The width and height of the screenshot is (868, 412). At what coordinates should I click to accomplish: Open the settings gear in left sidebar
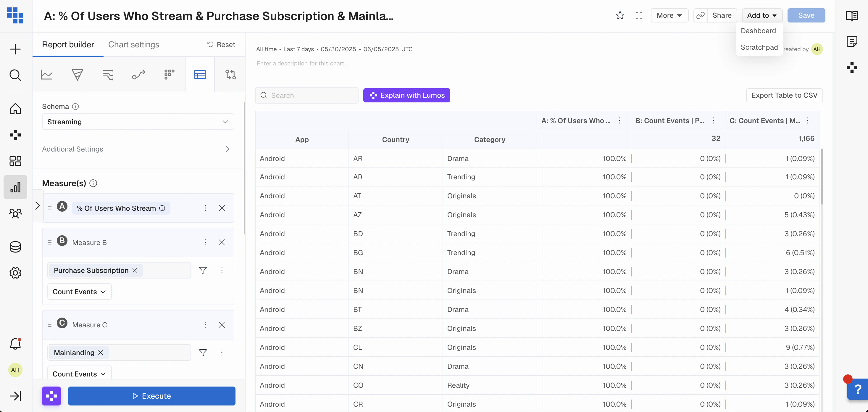point(15,273)
